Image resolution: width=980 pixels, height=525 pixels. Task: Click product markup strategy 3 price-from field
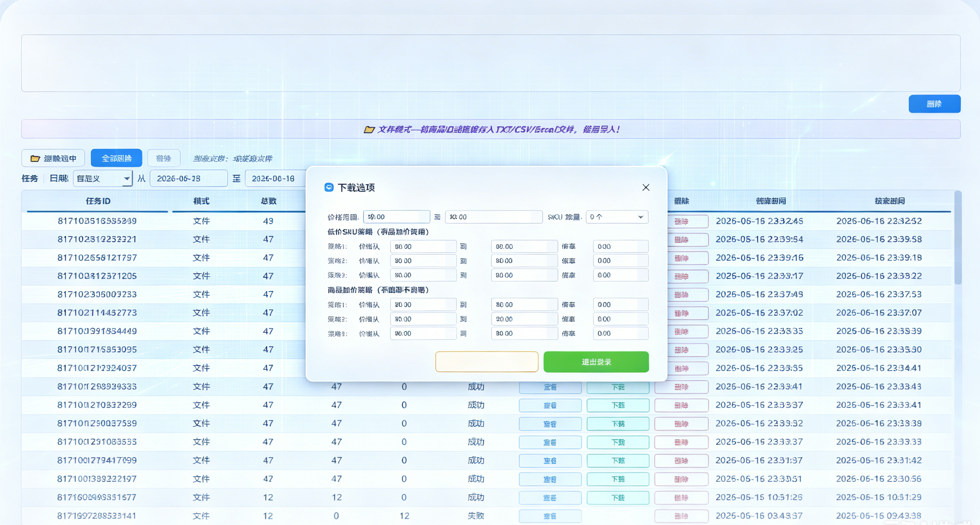[424, 333]
